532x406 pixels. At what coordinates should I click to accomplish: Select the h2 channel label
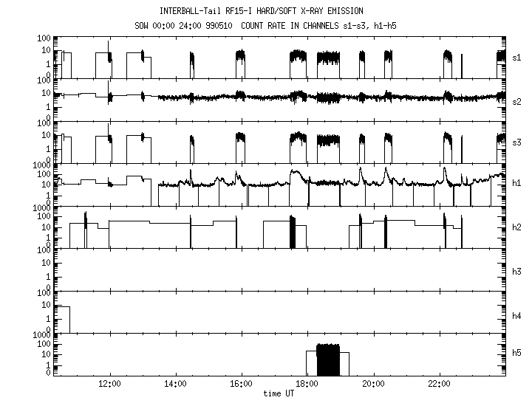coord(516,229)
